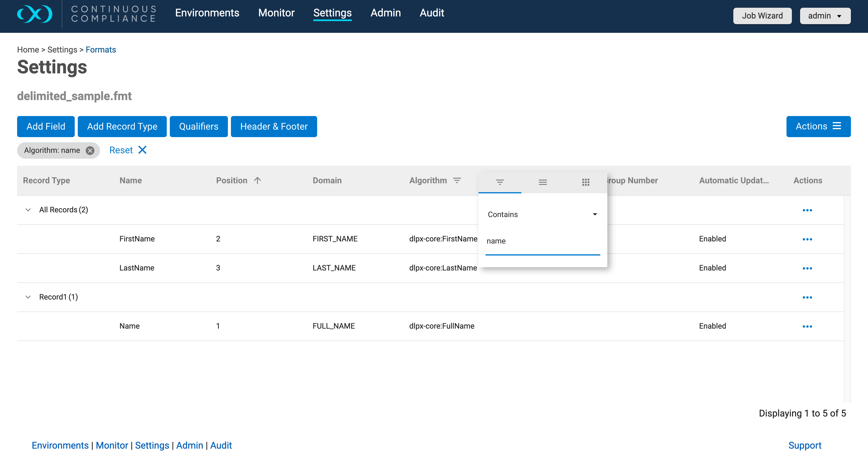Viewport: 868px width, 458px height.
Task: Sort by the Record Type column header
Action: tap(47, 180)
